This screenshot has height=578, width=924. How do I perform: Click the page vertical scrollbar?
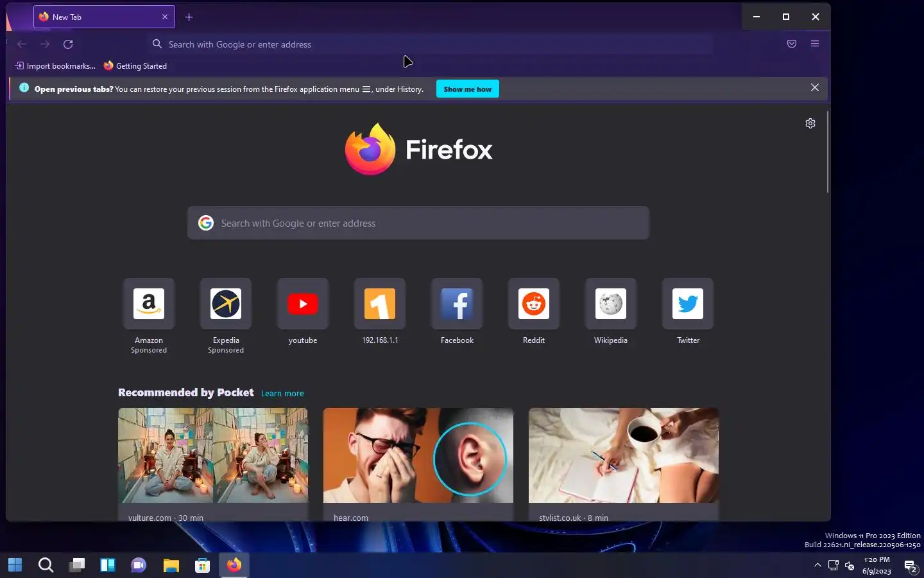tap(828, 152)
